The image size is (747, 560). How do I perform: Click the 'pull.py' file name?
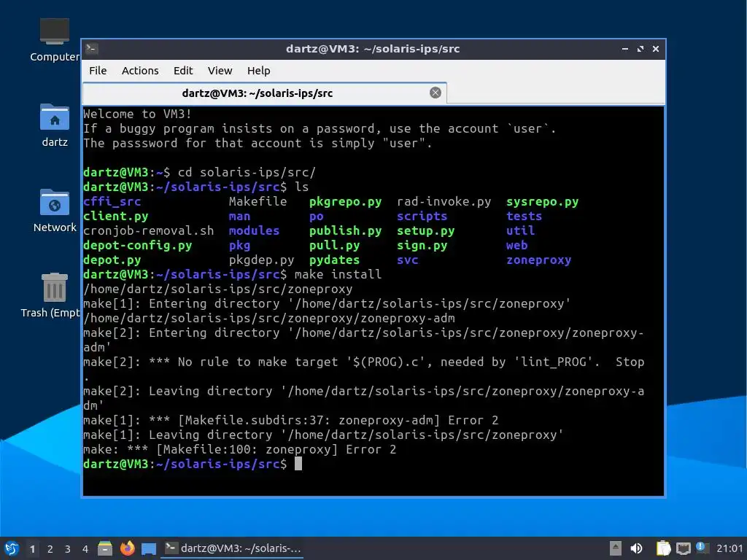[x=334, y=245]
